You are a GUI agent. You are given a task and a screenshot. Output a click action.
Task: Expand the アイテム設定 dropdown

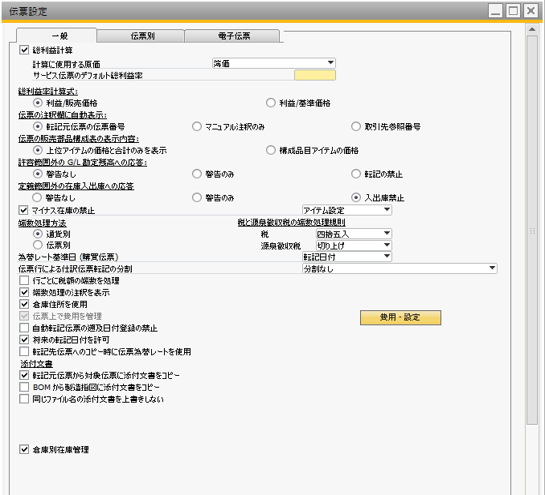347,210
